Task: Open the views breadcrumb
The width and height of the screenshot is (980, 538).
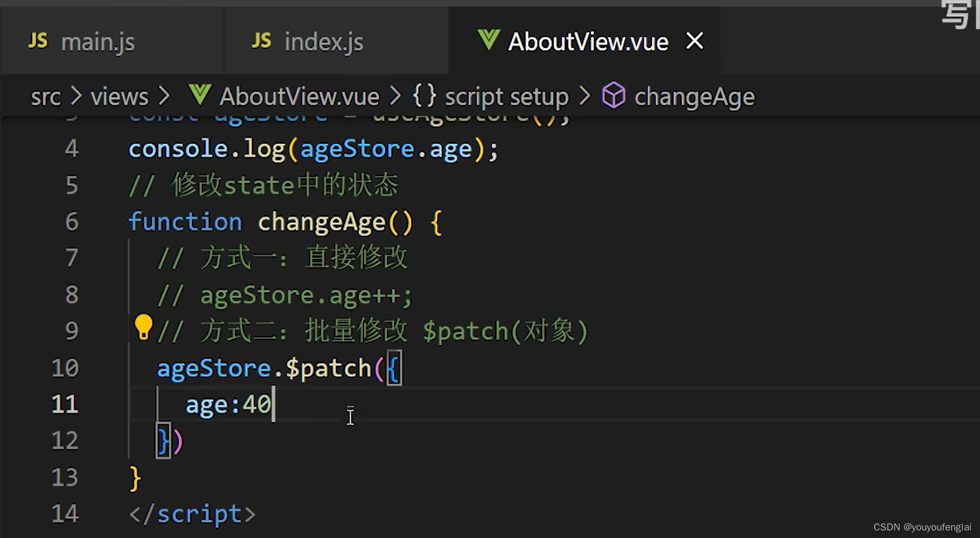Action: point(119,97)
